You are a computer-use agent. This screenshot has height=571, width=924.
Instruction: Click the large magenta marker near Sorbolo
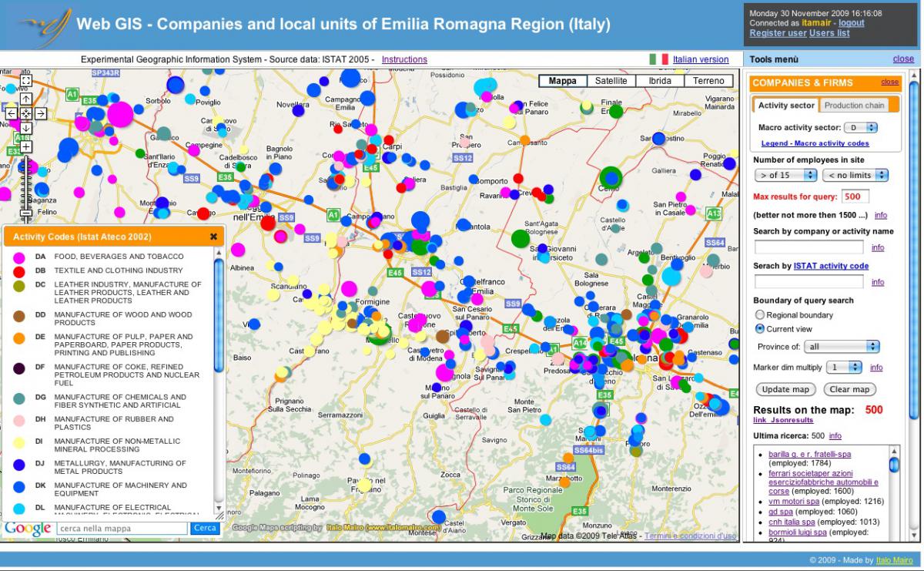coord(120,115)
